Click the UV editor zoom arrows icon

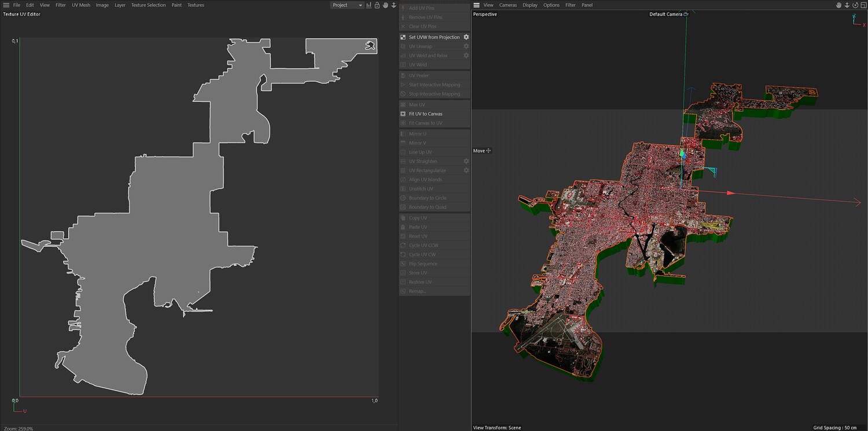(x=393, y=5)
